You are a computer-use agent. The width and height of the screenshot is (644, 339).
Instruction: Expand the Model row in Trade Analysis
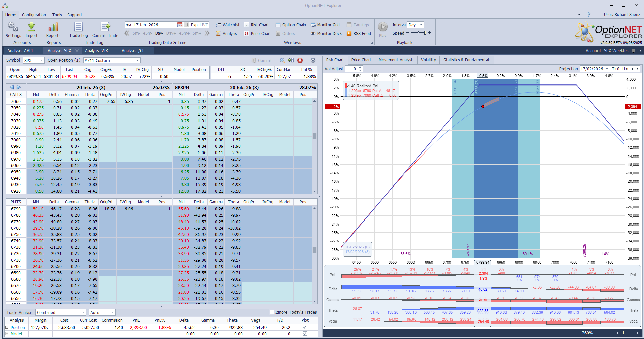(x=7, y=334)
